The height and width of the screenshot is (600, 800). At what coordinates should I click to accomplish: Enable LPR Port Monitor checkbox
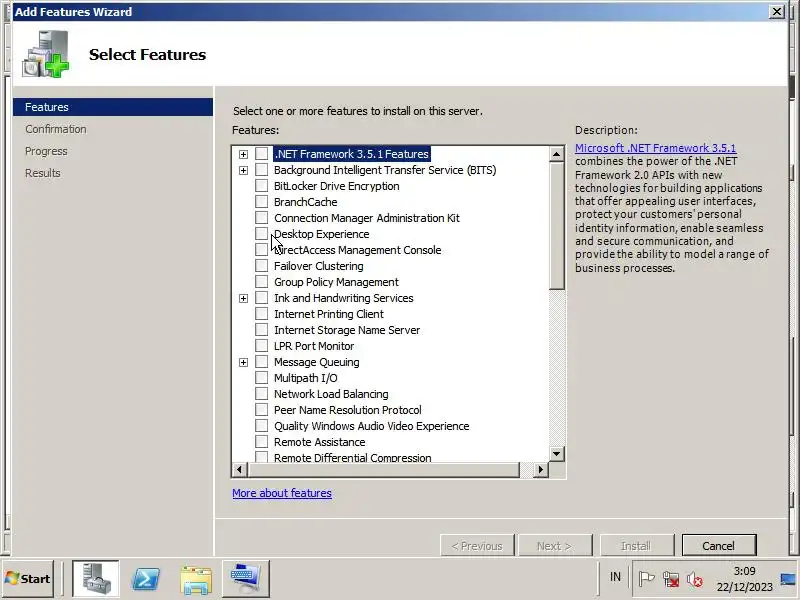(x=261, y=345)
